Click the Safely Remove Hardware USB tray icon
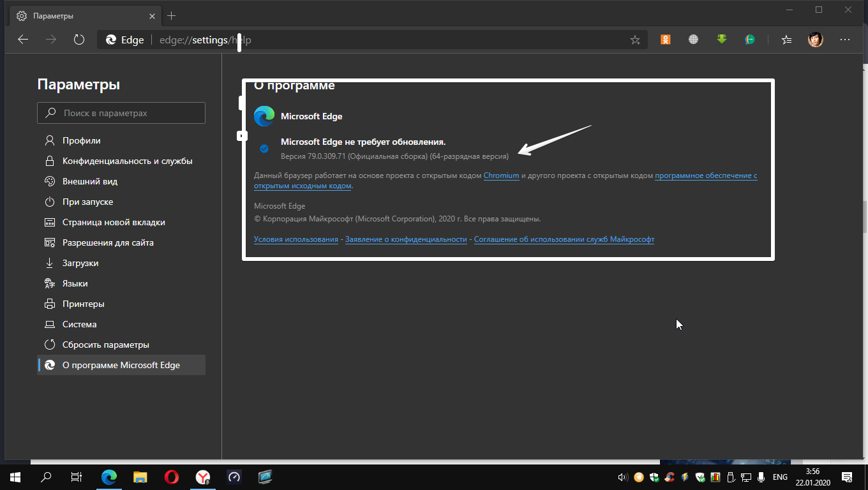 point(731,477)
